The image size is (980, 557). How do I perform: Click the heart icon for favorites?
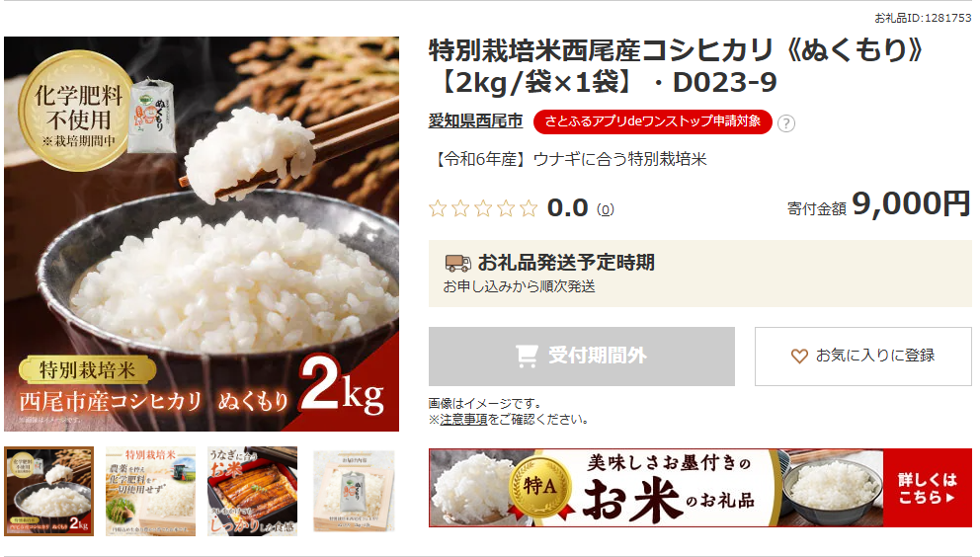point(799,357)
